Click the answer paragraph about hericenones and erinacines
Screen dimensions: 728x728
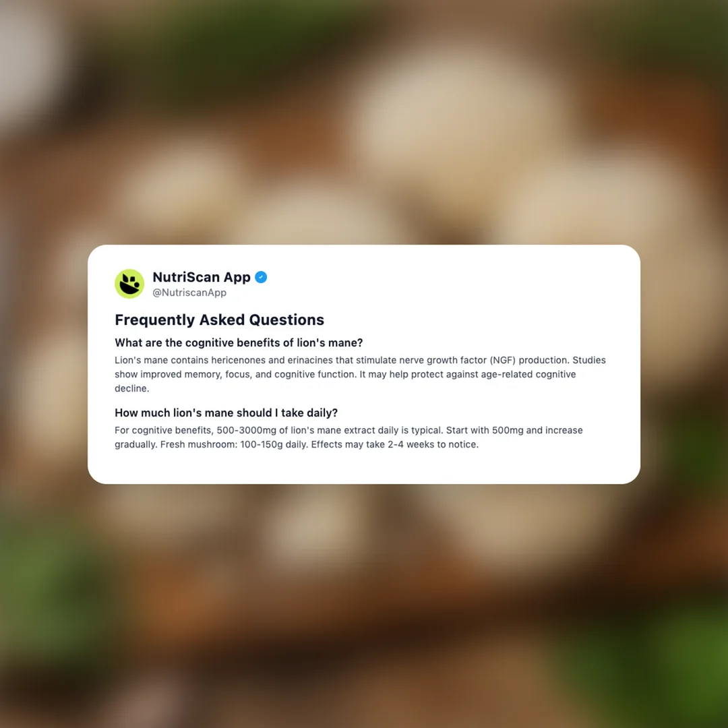[360, 374]
